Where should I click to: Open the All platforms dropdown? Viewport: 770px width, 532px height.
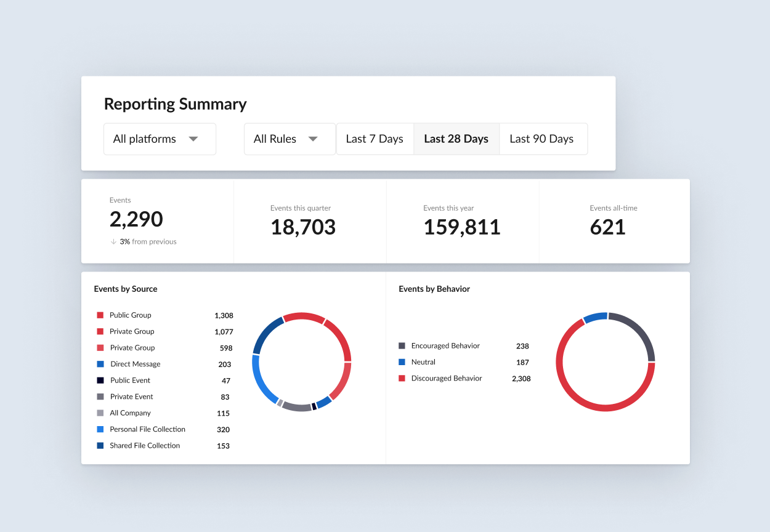(x=160, y=139)
